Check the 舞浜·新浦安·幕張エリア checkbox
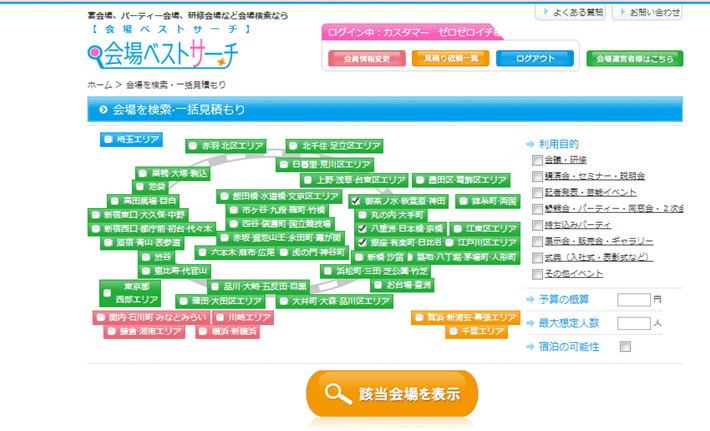Image resolution: width=710 pixels, height=431 pixels. pyautogui.click(x=419, y=317)
